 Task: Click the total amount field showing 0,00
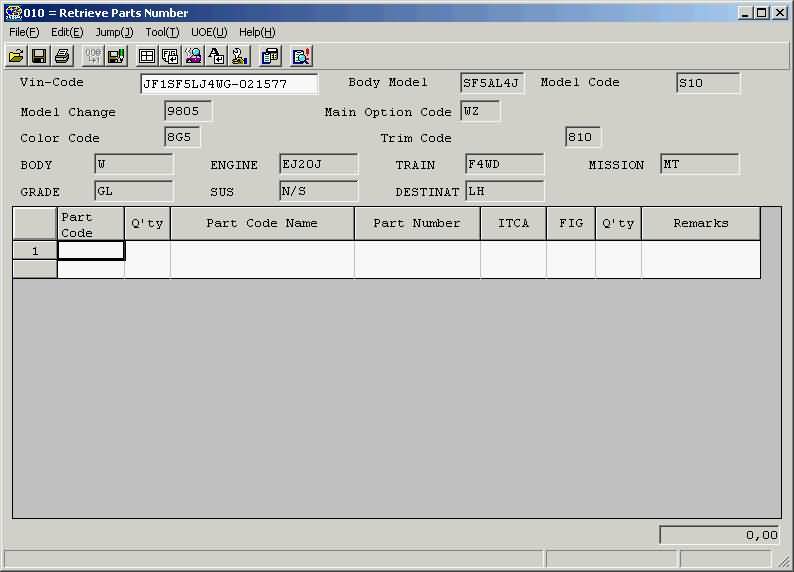click(x=720, y=535)
